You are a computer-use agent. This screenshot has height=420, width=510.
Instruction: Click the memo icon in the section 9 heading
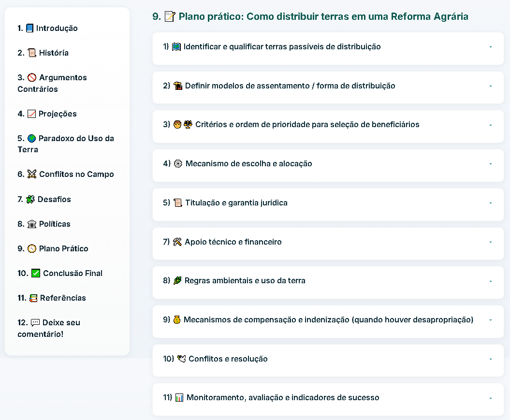tap(170, 16)
